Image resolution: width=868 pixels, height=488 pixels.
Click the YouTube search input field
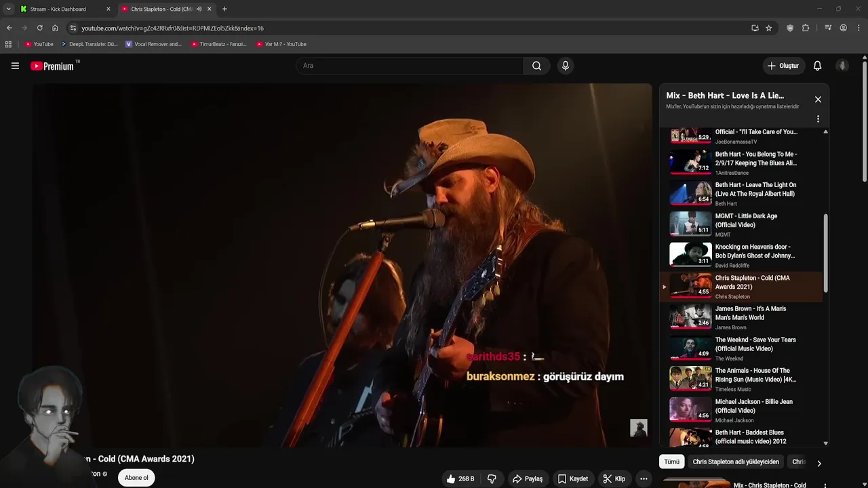point(409,66)
